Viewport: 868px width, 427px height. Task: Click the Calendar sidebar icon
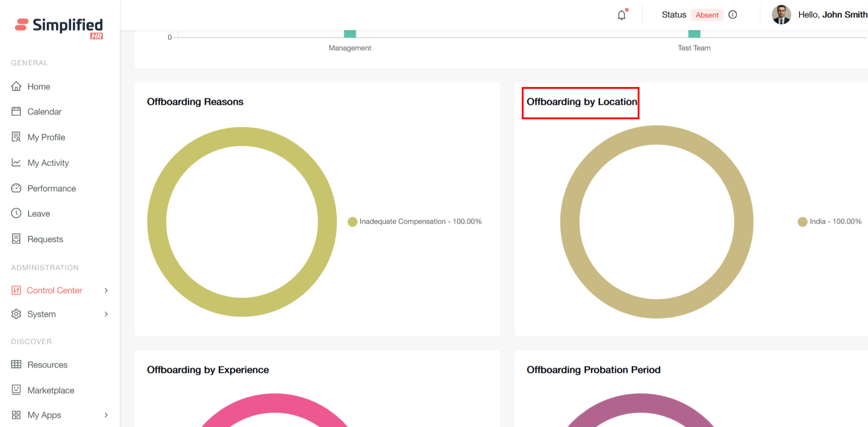point(16,112)
